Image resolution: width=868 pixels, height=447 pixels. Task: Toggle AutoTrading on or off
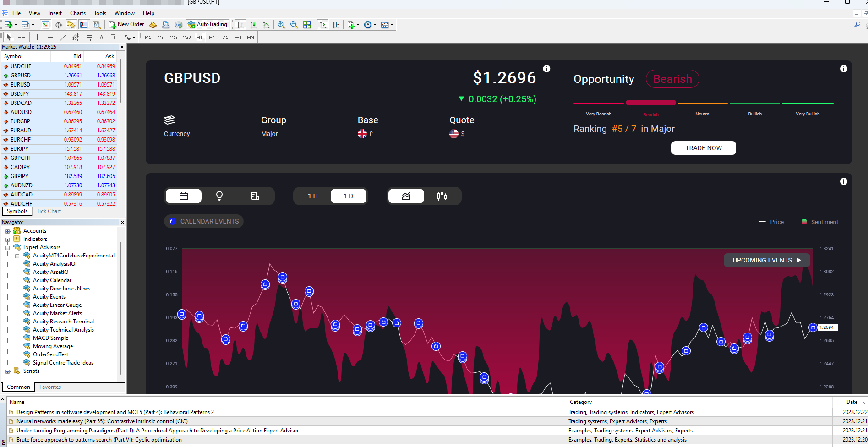[207, 24]
